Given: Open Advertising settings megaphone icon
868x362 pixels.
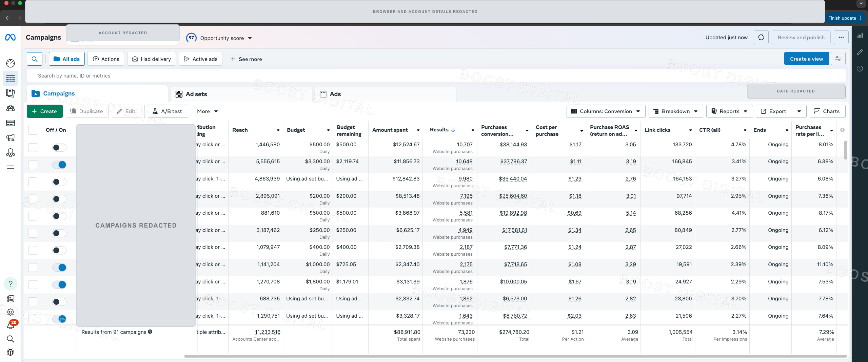Looking at the screenshot, I should [11, 138].
